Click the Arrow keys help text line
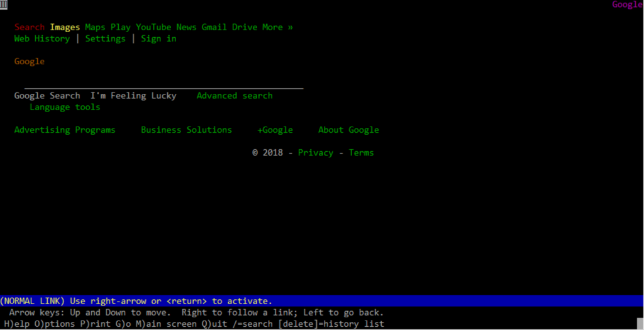Screen dimensions: 644x330 coord(196,312)
